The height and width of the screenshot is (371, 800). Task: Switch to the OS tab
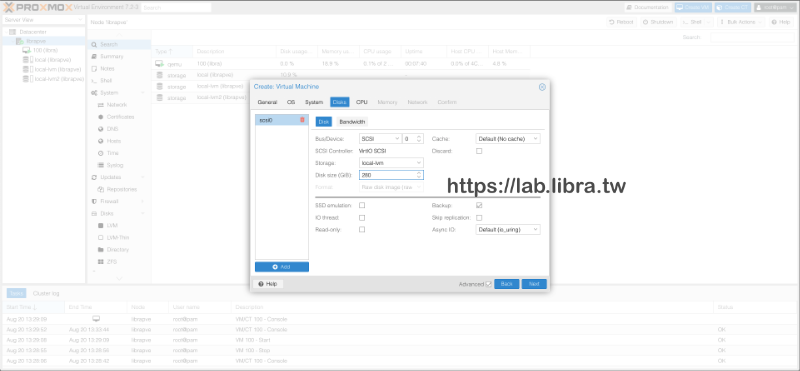click(291, 102)
